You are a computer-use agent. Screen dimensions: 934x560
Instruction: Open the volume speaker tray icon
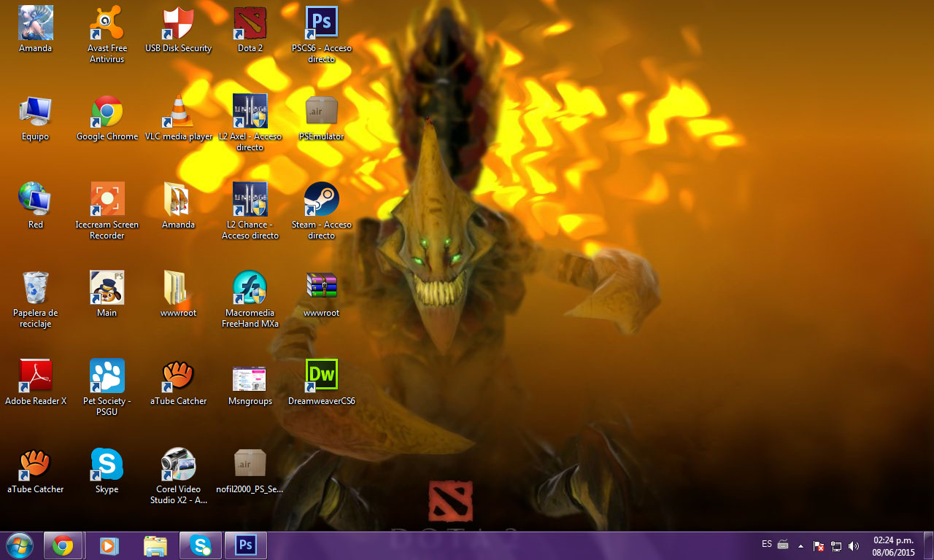(x=854, y=545)
